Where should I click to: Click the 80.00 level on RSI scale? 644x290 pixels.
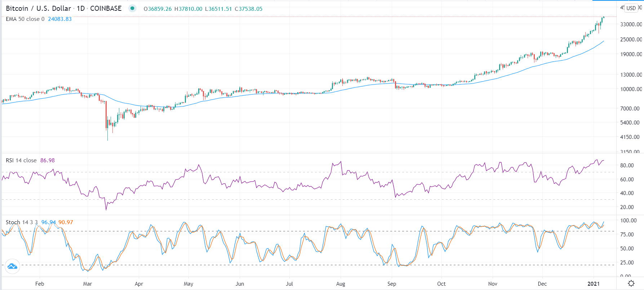point(627,166)
